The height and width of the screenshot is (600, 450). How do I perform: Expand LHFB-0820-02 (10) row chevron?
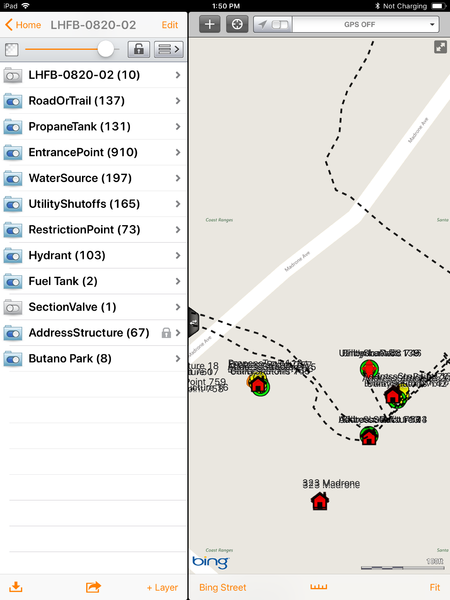(178, 75)
